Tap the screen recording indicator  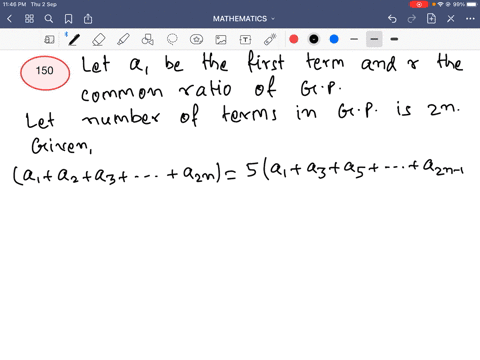pyautogui.click(x=419, y=5)
